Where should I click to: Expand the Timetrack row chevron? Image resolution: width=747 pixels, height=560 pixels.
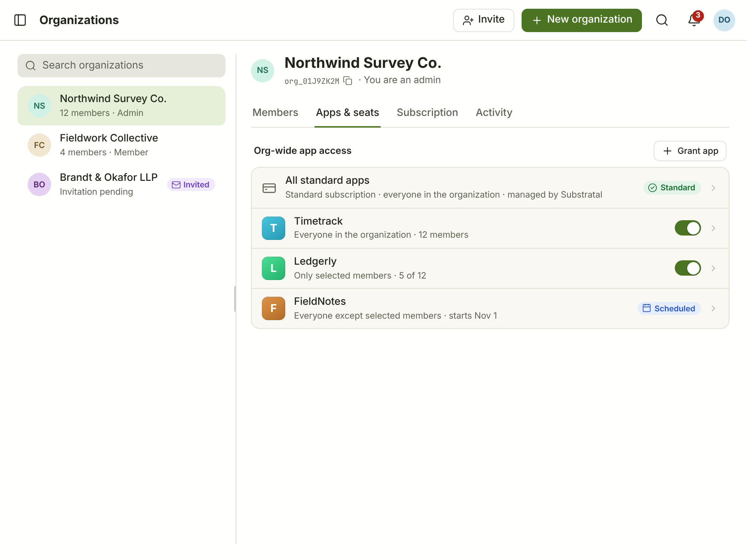(x=713, y=228)
